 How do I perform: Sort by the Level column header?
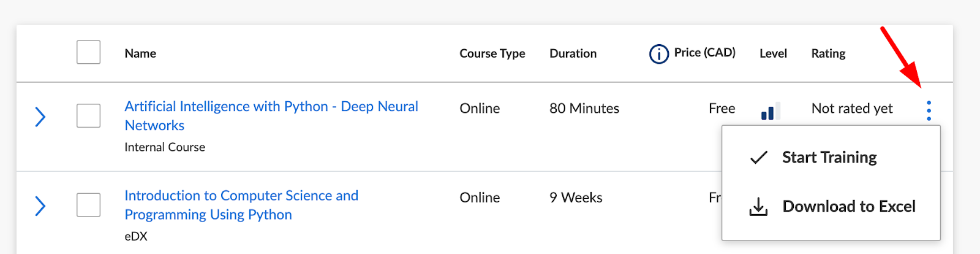[x=773, y=53]
